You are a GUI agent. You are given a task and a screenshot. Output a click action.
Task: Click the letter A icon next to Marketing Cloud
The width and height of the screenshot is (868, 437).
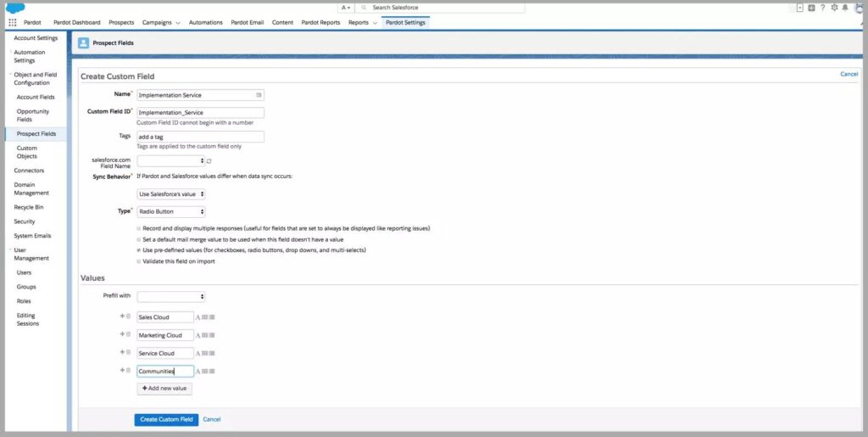198,335
